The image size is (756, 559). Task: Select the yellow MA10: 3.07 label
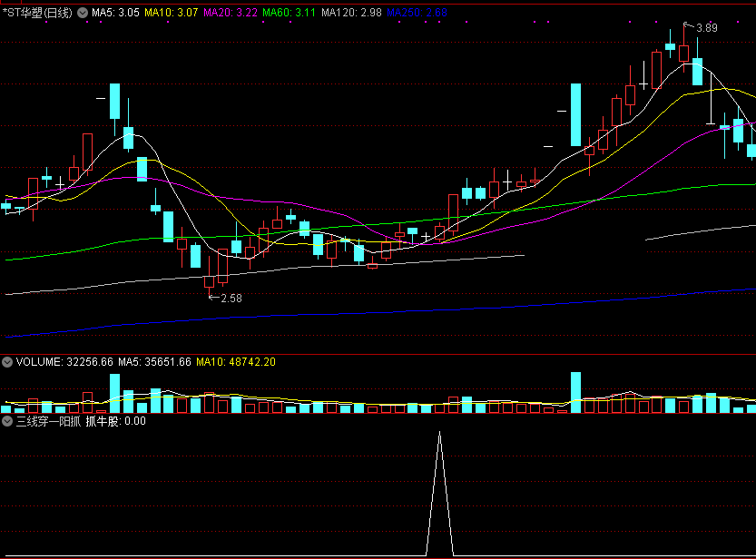pyautogui.click(x=172, y=13)
